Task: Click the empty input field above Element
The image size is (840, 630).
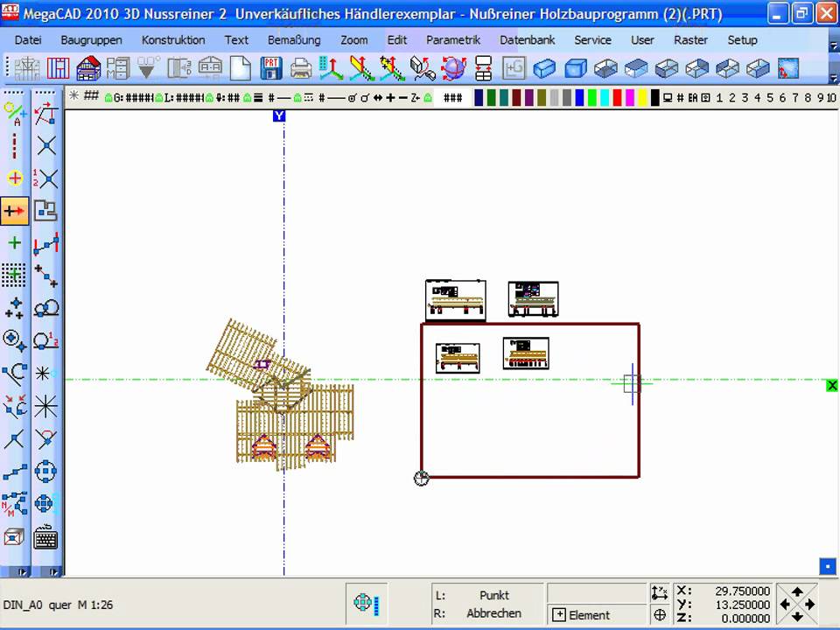Action: click(596, 593)
